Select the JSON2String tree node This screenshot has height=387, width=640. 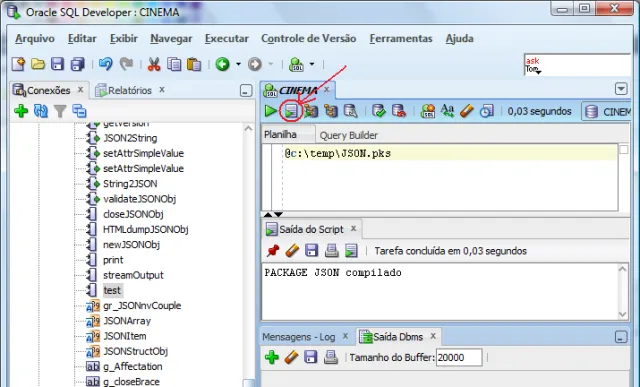(130, 138)
